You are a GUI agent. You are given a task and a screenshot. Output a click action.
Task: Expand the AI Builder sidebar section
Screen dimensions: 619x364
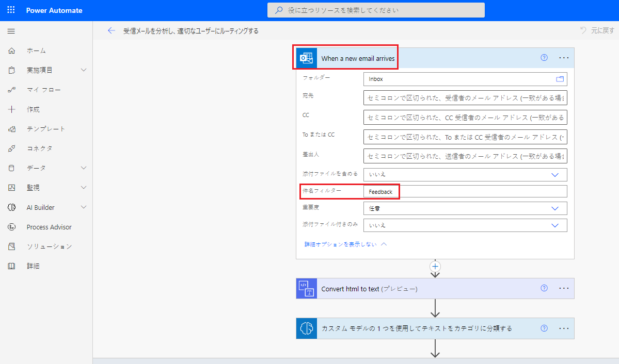pyautogui.click(x=83, y=207)
